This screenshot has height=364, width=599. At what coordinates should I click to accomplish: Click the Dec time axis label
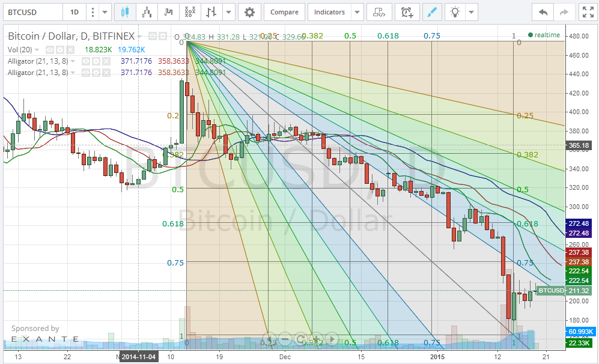click(285, 357)
